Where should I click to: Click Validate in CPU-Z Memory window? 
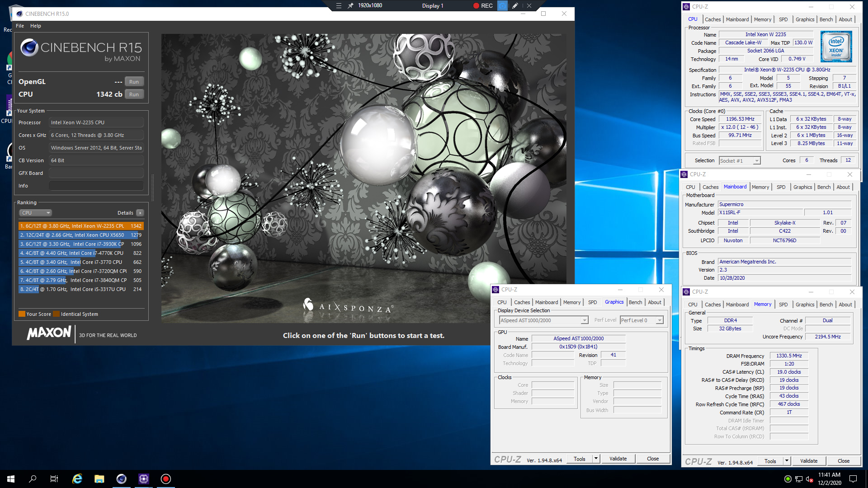[x=809, y=461]
